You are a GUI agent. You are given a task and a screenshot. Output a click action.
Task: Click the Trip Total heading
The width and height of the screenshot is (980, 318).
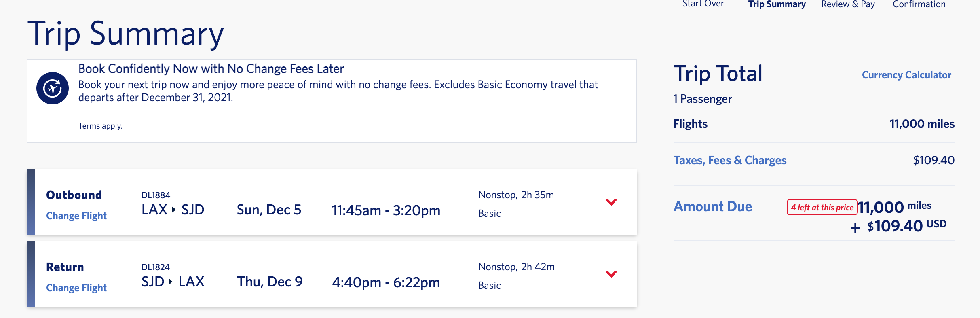718,74
